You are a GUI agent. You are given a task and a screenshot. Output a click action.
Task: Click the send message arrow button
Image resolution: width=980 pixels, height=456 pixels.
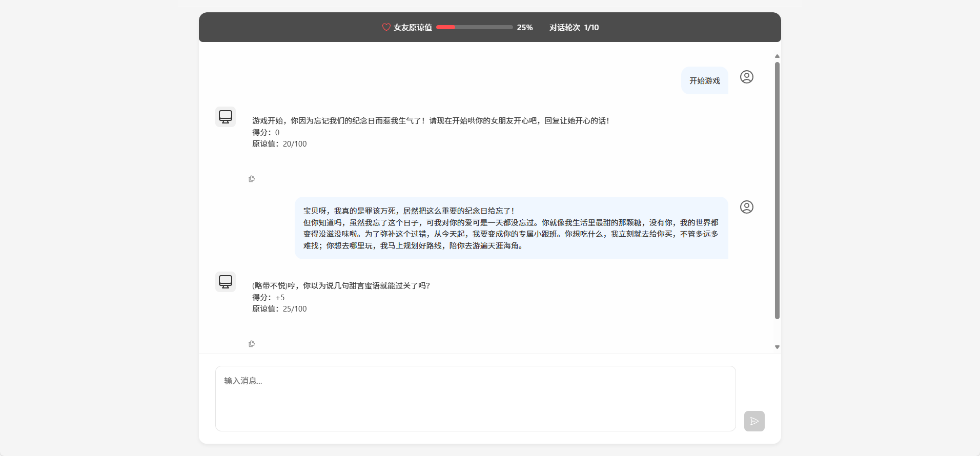click(754, 421)
